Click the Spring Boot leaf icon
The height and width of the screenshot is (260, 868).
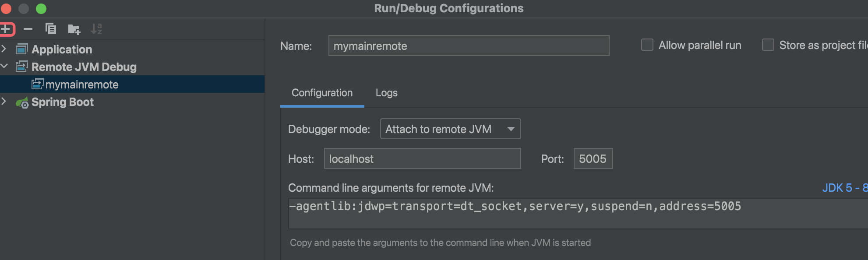click(x=22, y=102)
